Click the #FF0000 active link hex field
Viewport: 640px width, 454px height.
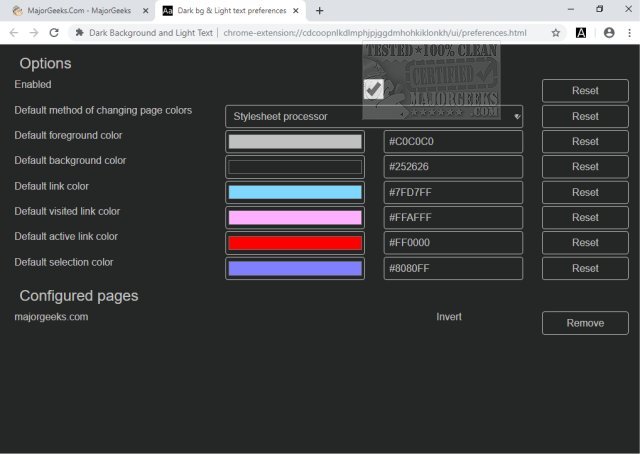453,243
